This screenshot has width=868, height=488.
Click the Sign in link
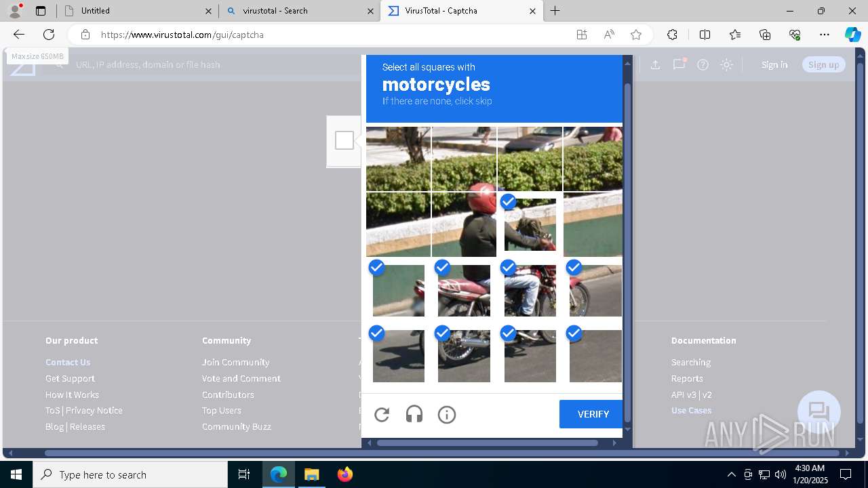click(x=774, y=64)
